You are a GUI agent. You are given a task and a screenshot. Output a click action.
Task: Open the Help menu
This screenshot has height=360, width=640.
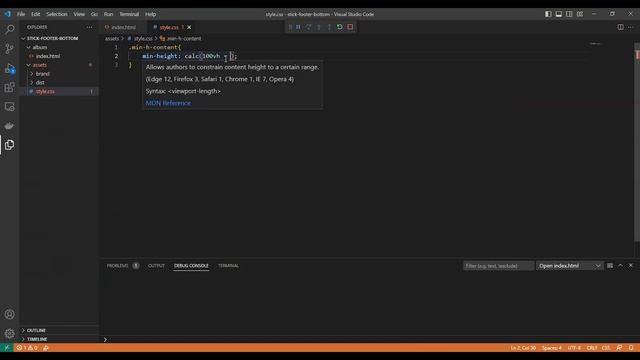point(151,14)
